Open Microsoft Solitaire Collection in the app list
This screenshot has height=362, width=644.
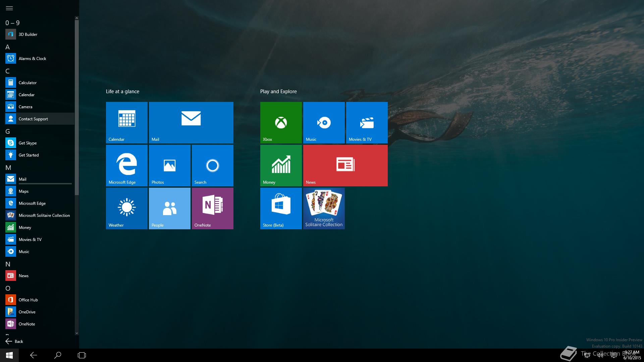click(x=40, y=215)
